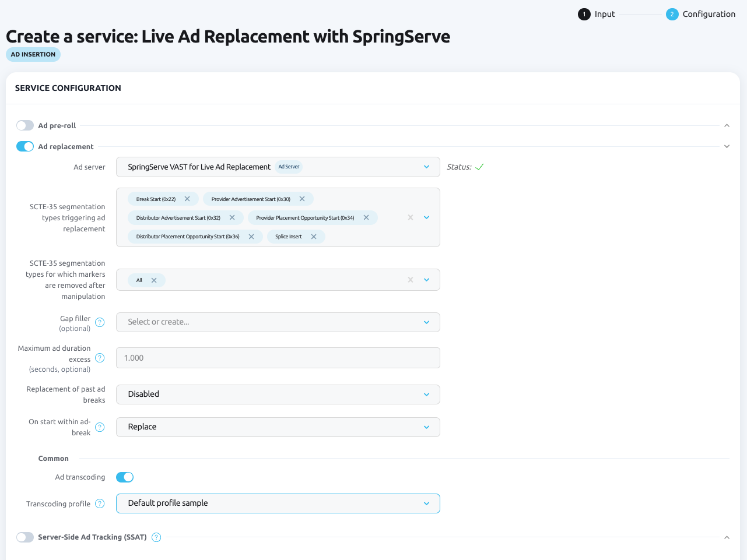Disable the Ad replacement toggle
The image size is (747, 560).
click(25, 147)
